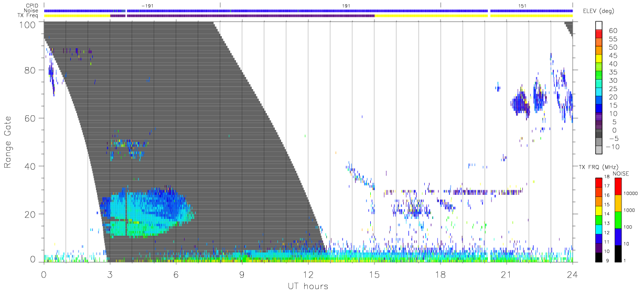Click the CPID tick mark above 8 UT
Image resolution: width=644 pixels, height=297 pixels.
[x=220, y=5]
